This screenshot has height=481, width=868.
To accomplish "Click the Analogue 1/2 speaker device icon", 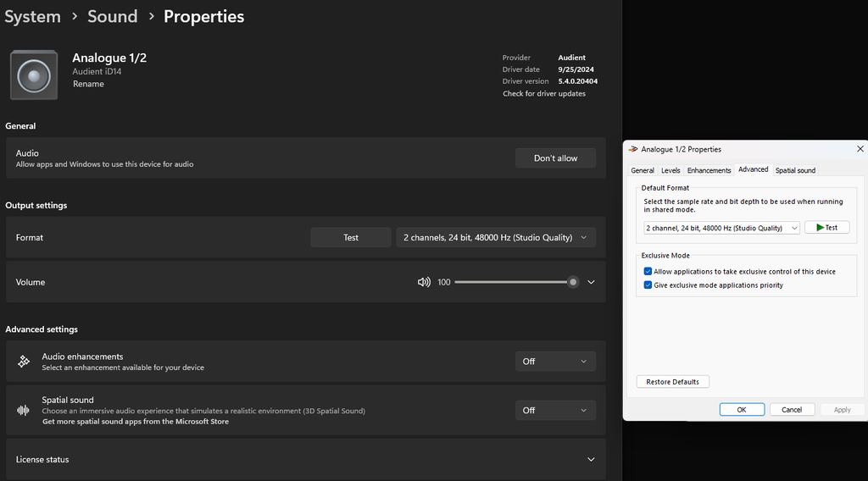I will click(x=34, y=75).
